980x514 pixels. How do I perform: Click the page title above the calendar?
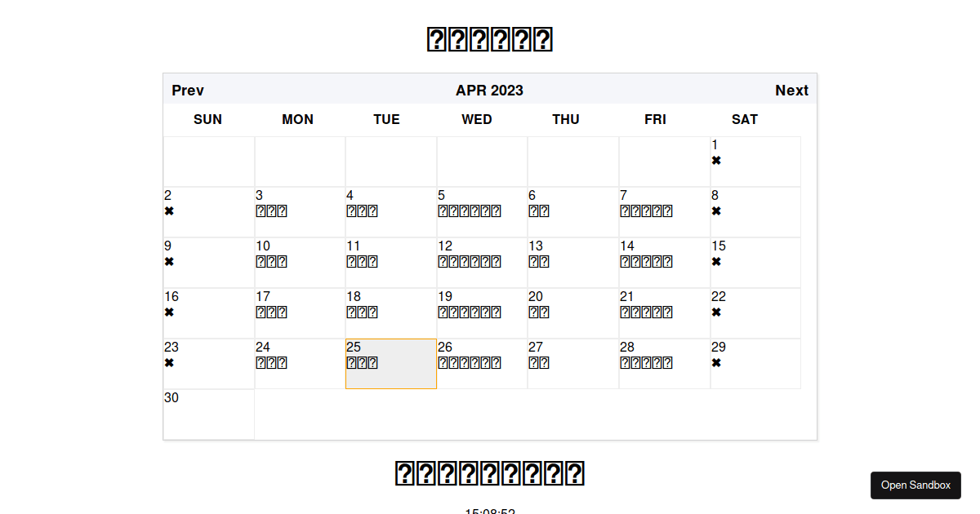coord(489,38)
